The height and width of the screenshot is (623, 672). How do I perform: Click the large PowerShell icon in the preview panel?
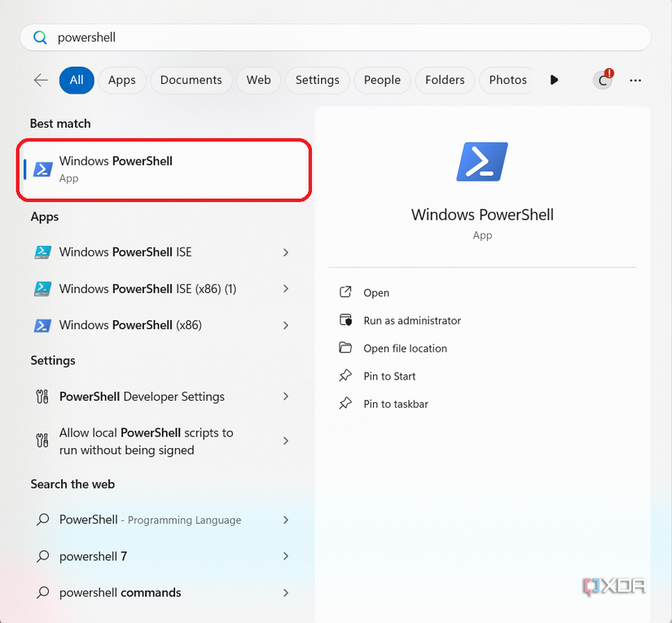click(481, 161)
